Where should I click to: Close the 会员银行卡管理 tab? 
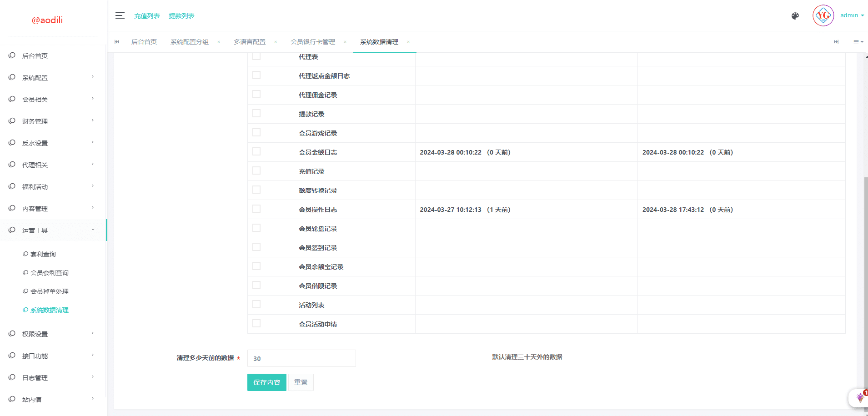(345, 42)
